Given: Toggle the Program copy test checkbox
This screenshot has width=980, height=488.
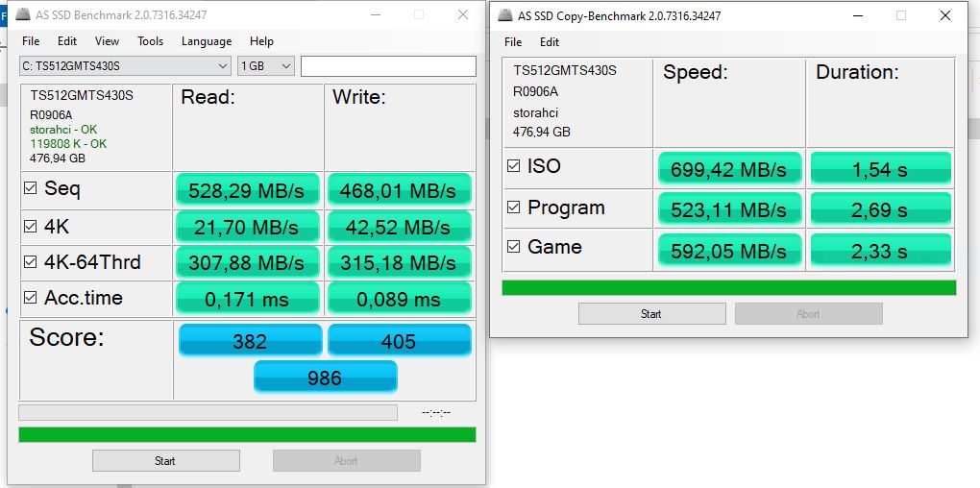Looking at the screenshot, I should click(513, 207).
